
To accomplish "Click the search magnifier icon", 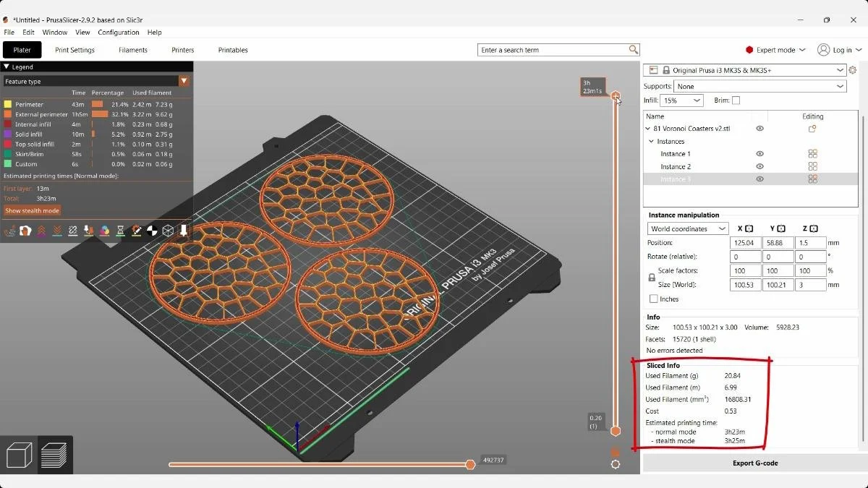I will [x=634, y=50].
